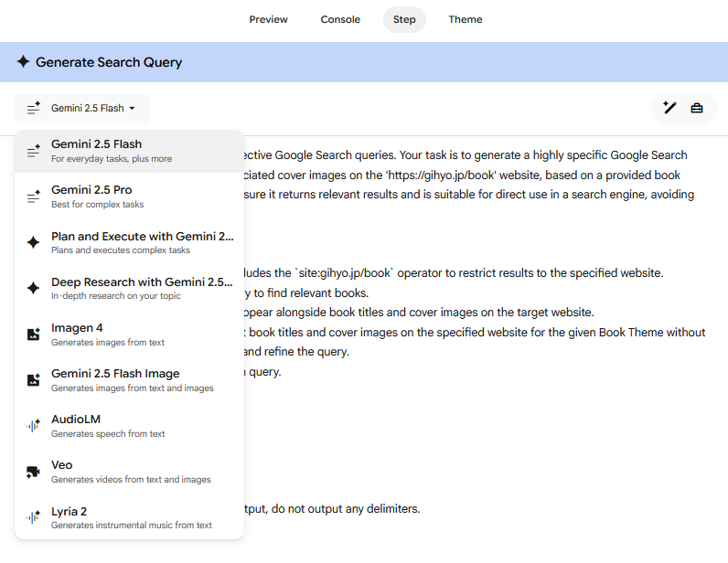
Task: Click the AudioLM waveform icon
Action: pos(34,426)
